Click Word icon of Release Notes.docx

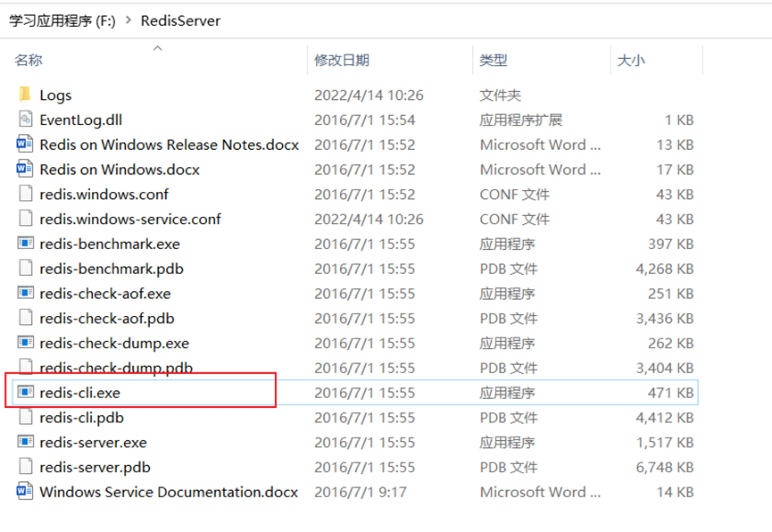[25, 144]
